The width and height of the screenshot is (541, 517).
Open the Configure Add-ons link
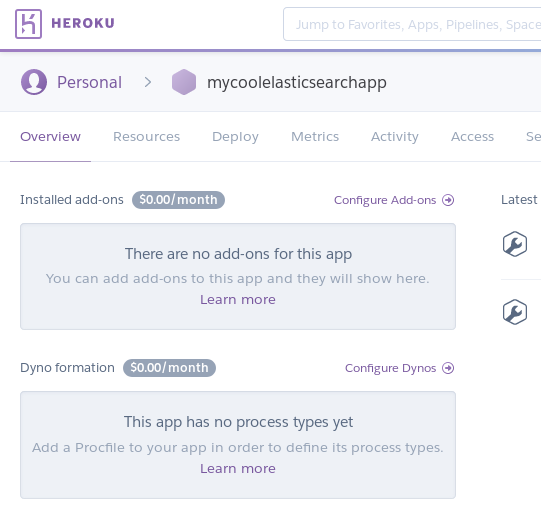click(x=385, y=200)
